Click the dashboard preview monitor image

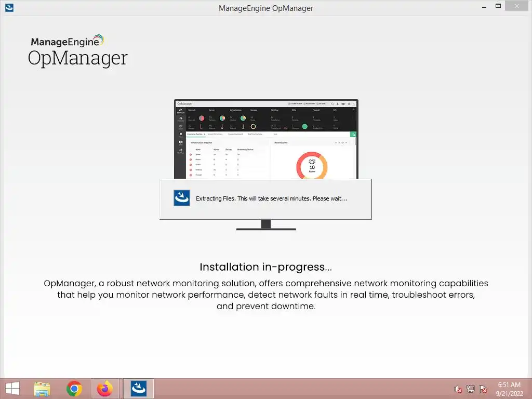tap(266, 165)
